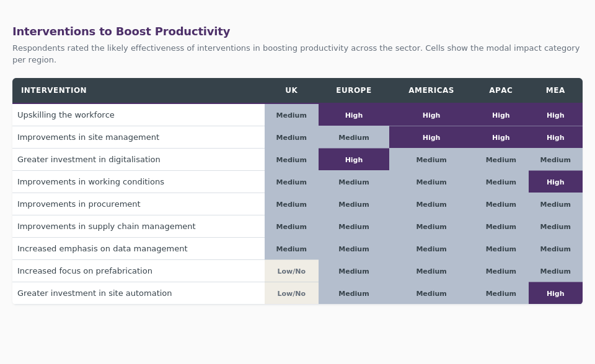The width and height of the screenshot is (595, 364).
Task: Select the UK column header
Action: tap(291, 90)
